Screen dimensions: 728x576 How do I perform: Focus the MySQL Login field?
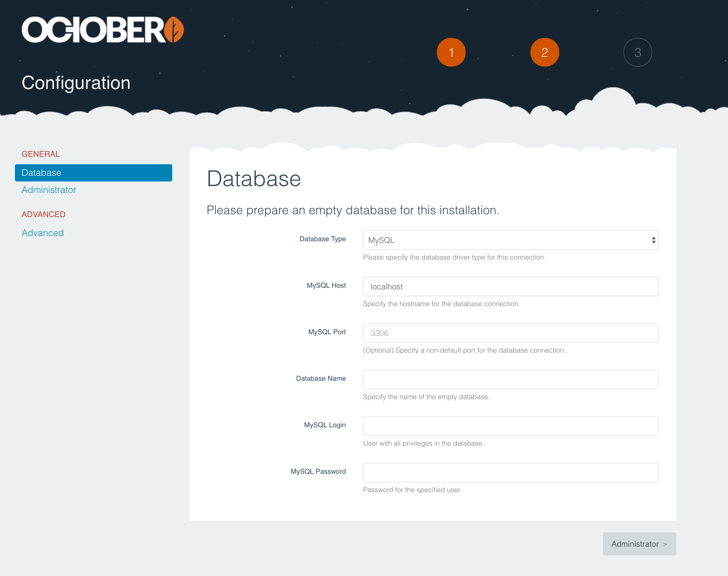(510, 426)
